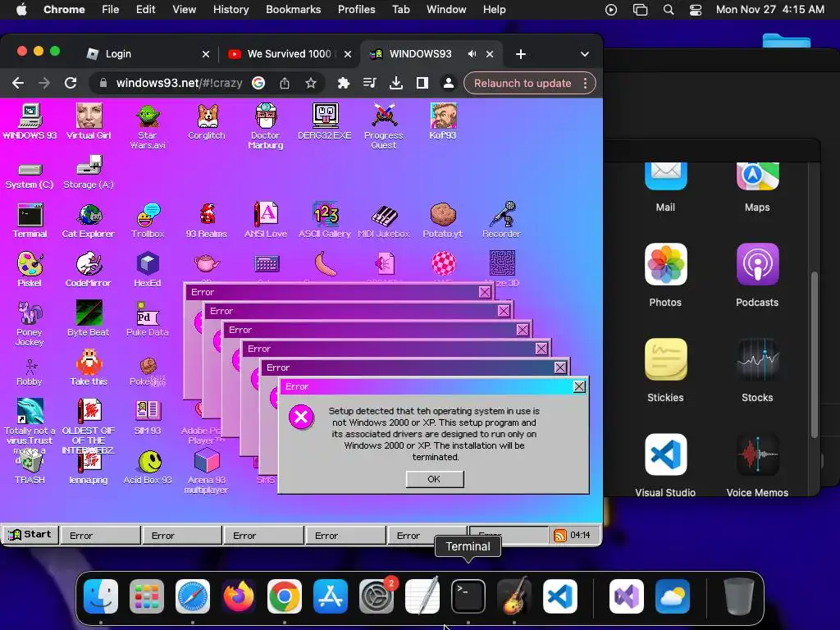840x630 pixels.
Task: Click Relaunch to update button
Action: [523, 84]
